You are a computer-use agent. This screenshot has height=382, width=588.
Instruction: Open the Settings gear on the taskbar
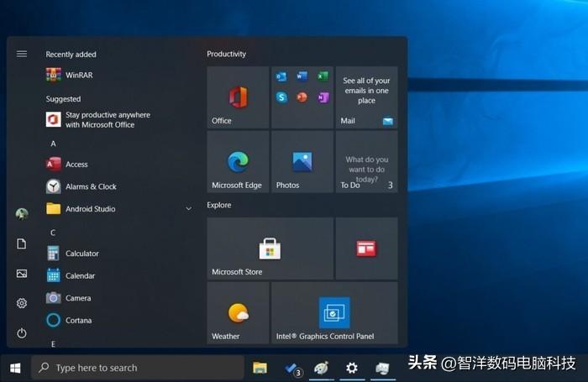(352, 368)
